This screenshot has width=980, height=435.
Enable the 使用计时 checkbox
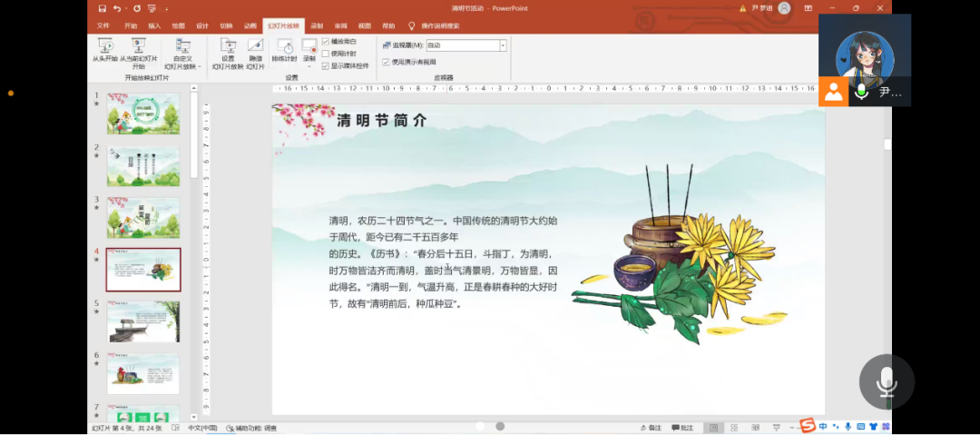click(x=326, y=54)
